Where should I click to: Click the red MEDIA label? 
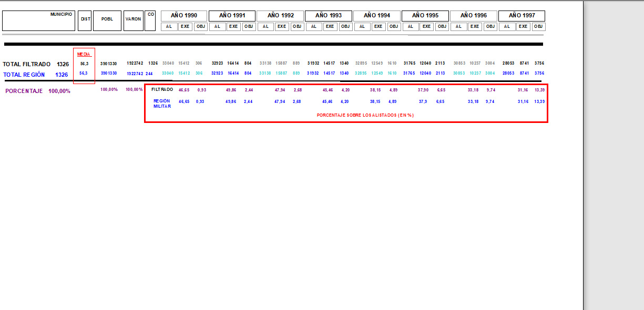click(x=84, y=54)
